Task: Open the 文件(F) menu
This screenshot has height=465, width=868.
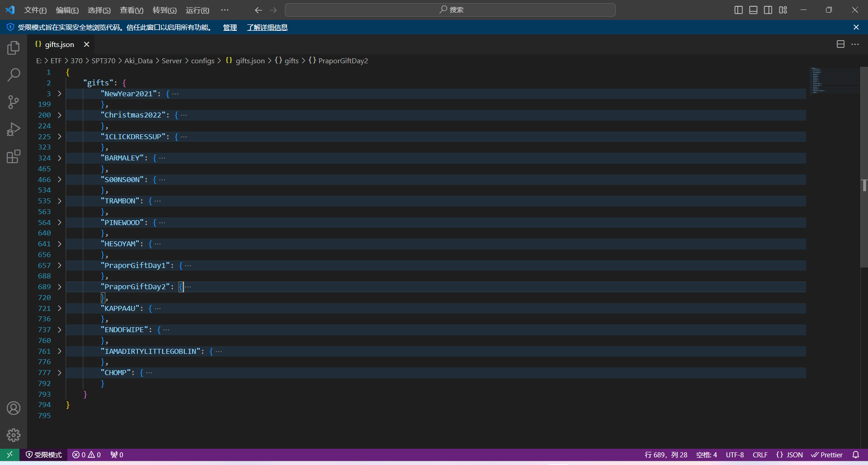Action: (35, 10)
